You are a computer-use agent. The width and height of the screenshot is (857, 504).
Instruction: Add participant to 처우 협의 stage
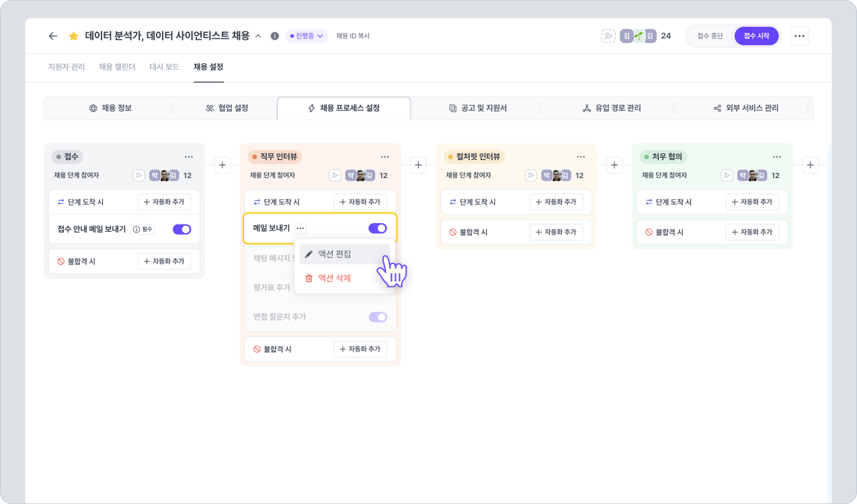point(727,175)
